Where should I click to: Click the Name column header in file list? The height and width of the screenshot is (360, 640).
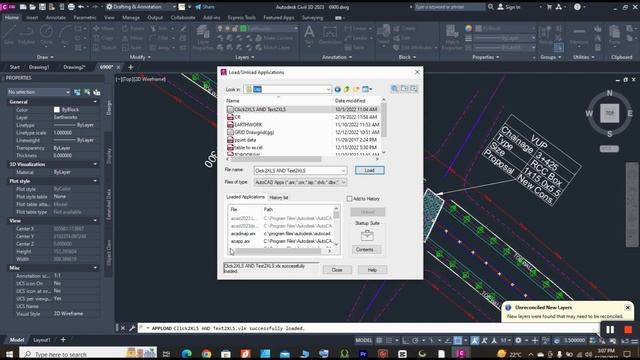pyautogui.click(x=233, y=100)
